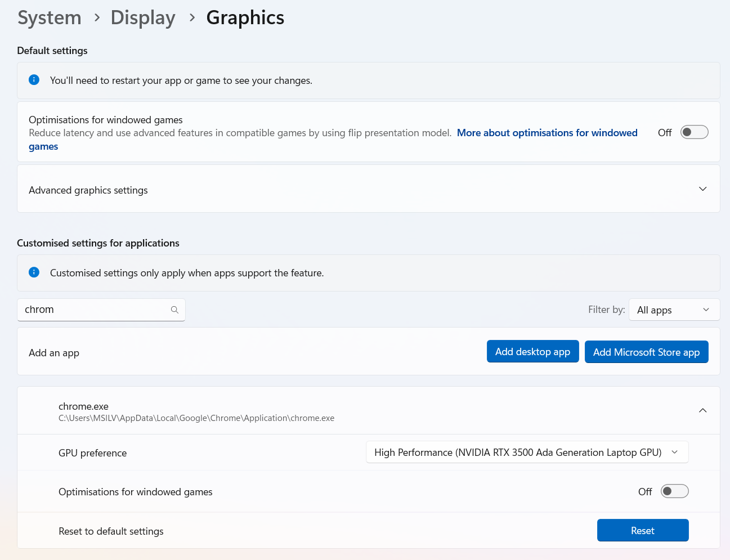Reset chrome.exe to default settings

[642, 531]
